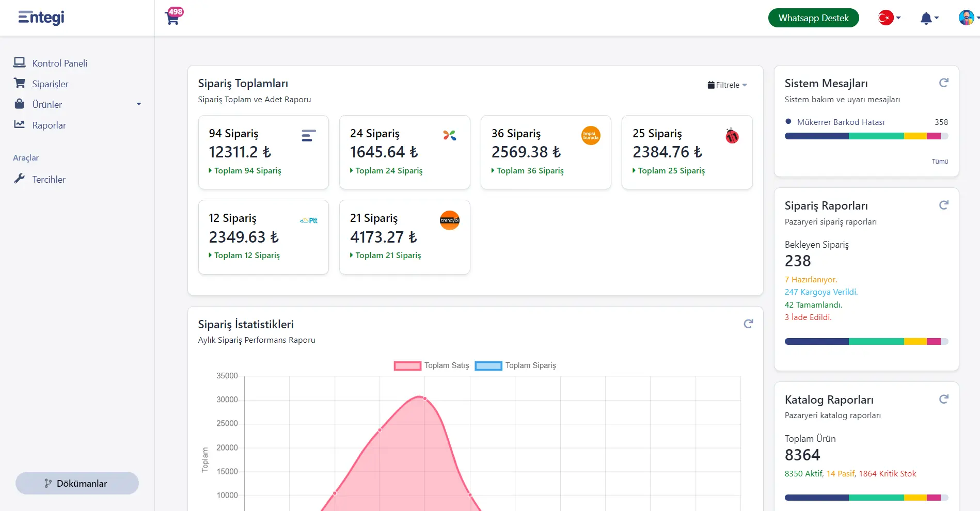Viewport: 980px width, 511px height.
Task: Click the Toplam 94 Sipariş link
Action: [245, 170]
